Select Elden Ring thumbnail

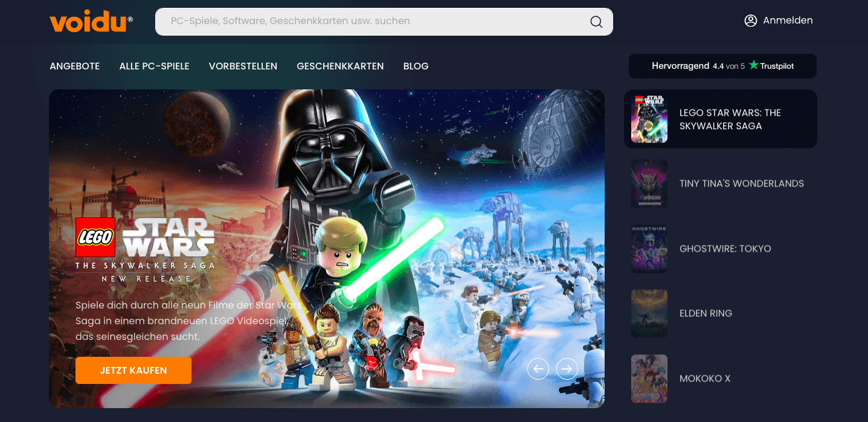click(x=649, y=313)
